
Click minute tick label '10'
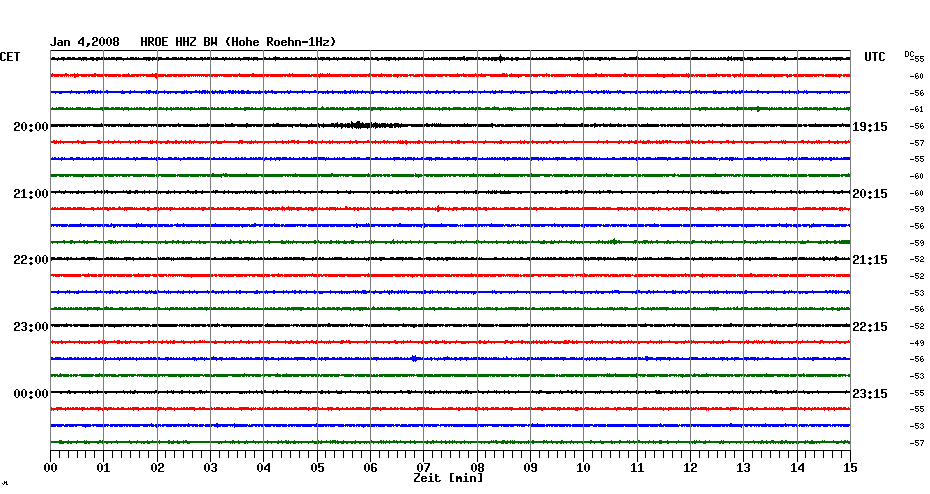click(584, 468)
